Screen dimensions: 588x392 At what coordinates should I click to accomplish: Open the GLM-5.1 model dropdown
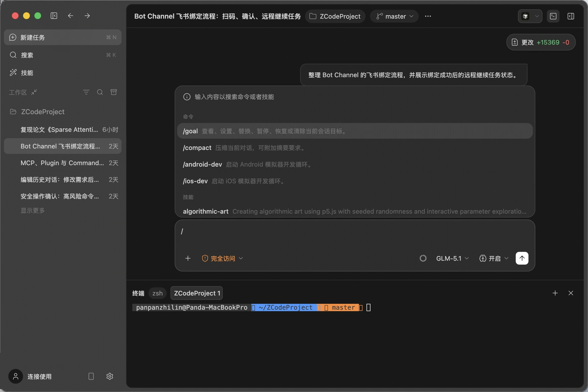[452, 258]
